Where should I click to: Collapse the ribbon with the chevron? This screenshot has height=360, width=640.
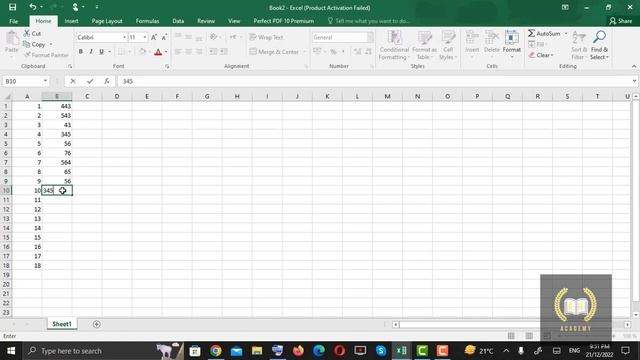point(634,66)
